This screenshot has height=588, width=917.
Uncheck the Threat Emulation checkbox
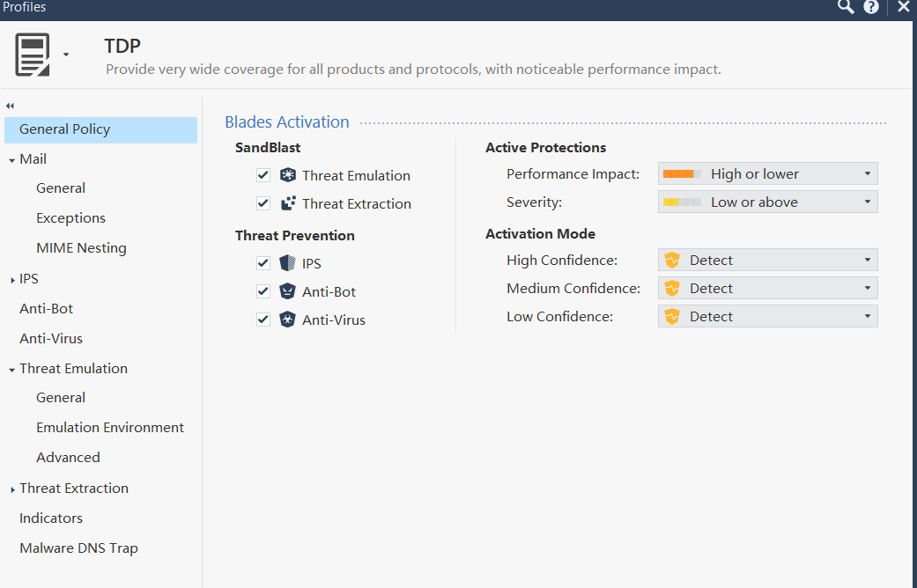point(263,175)
